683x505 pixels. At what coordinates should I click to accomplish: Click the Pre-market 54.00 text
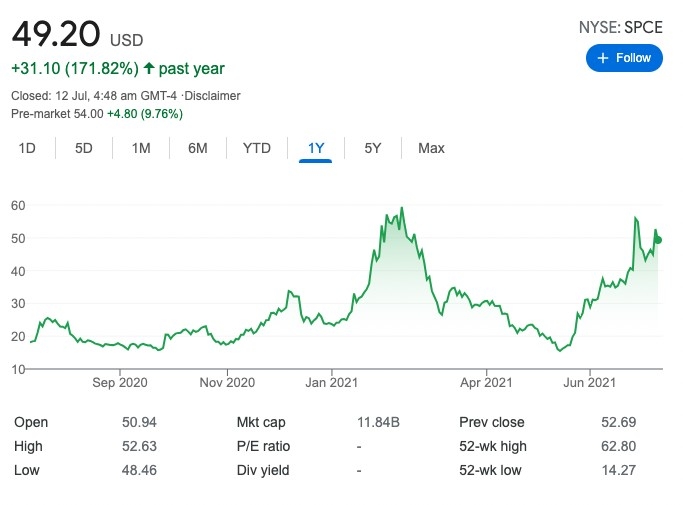57,114
